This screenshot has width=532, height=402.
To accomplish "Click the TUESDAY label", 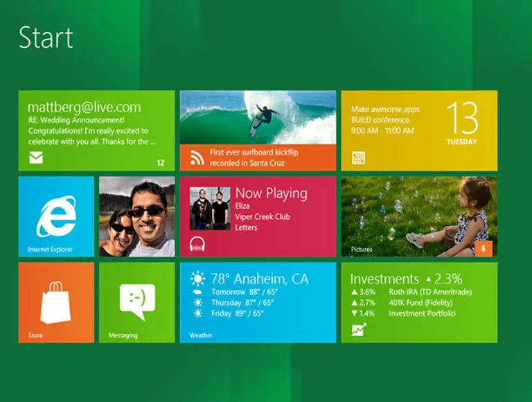I will point(462,142).
